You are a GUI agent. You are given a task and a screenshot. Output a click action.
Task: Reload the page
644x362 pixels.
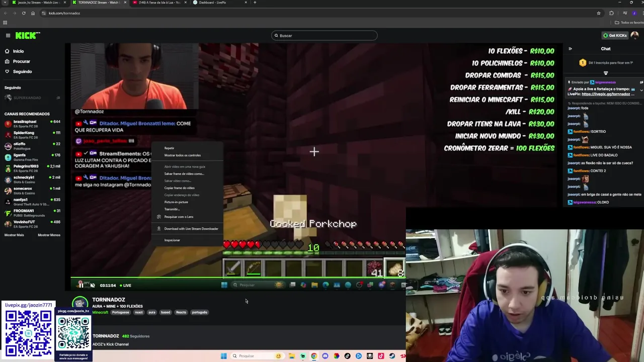pyautogui.click(x=24, y=13)
